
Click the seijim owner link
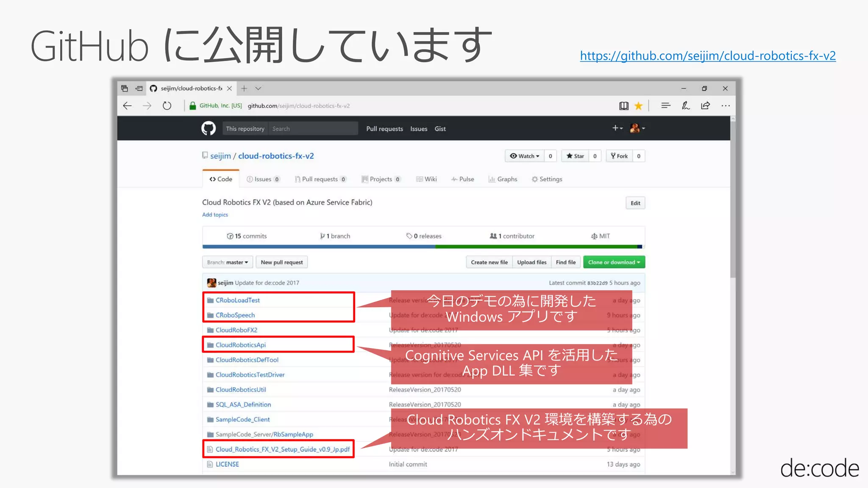pyautogui.click(x=220, y=156)
